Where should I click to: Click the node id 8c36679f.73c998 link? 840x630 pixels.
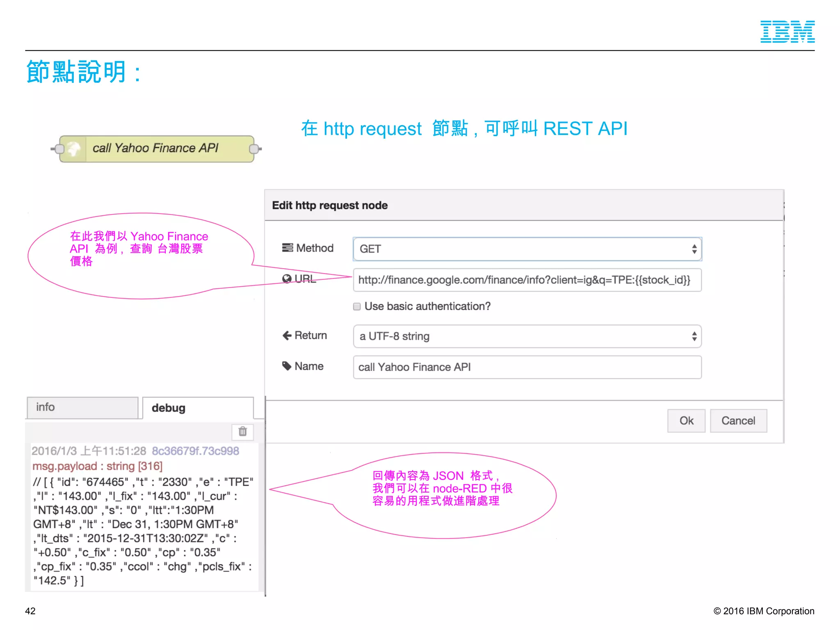point(195,451)
